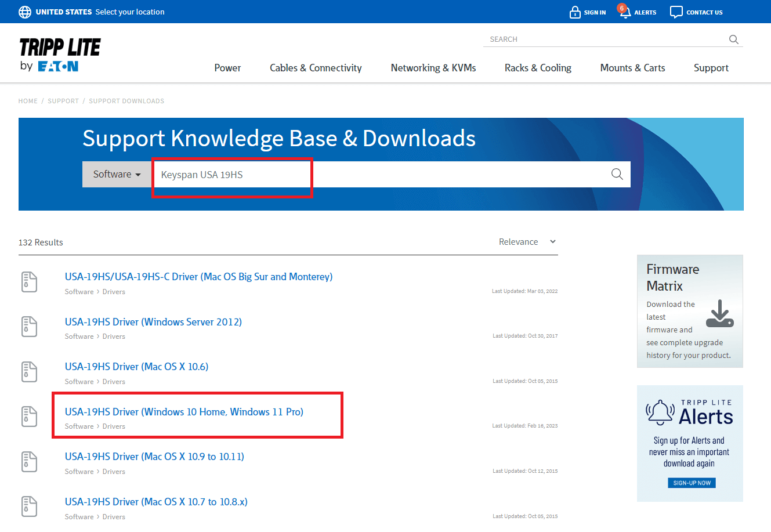Viewport: 771px width, 532px height.
Task: Click the Tripp Lite by Eaton logo
Action: [60, 55]
